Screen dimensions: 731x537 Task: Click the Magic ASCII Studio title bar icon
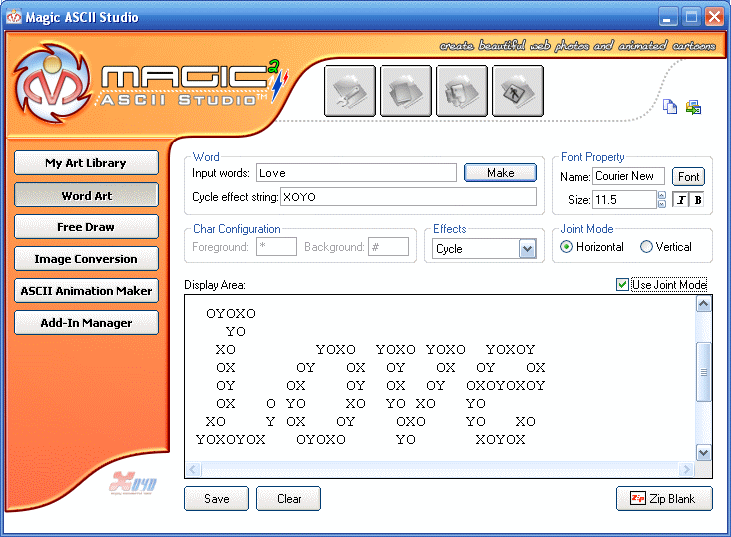coord(14,17)
